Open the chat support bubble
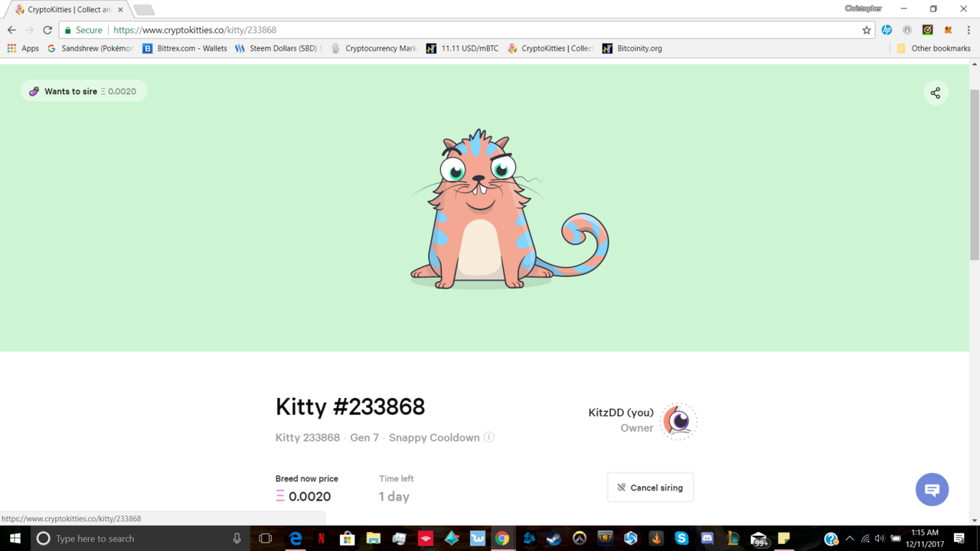Screen dimensions: 980x551 (x=932, y=489)
